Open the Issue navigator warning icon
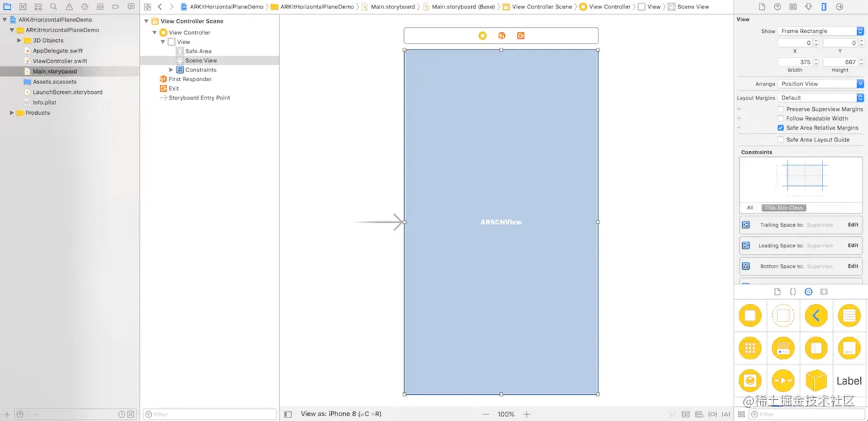The image size is (868, 421). 69,6
